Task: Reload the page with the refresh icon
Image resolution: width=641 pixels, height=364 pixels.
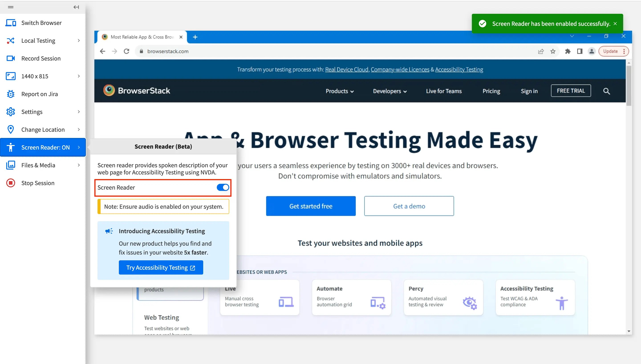Action: [127, 51]
